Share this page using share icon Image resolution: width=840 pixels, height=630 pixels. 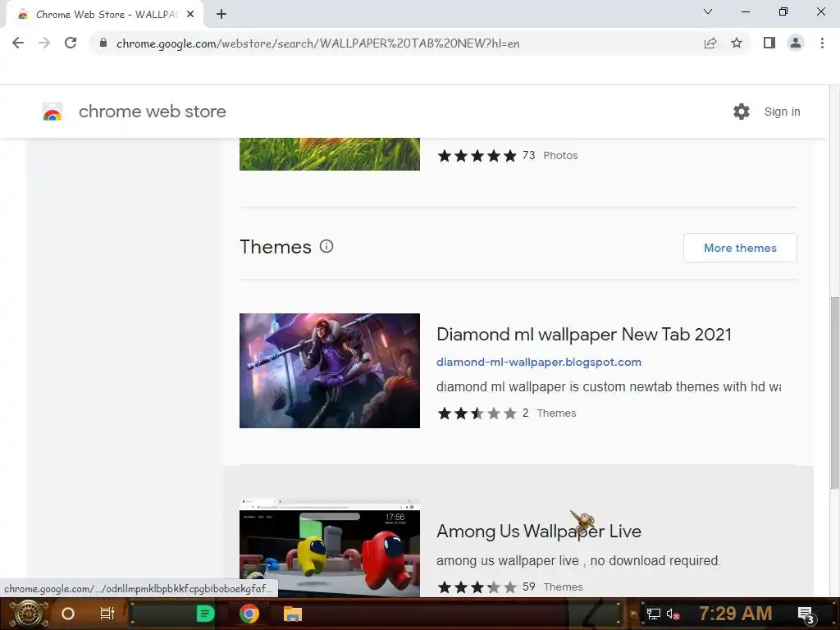tap(710, 43)
